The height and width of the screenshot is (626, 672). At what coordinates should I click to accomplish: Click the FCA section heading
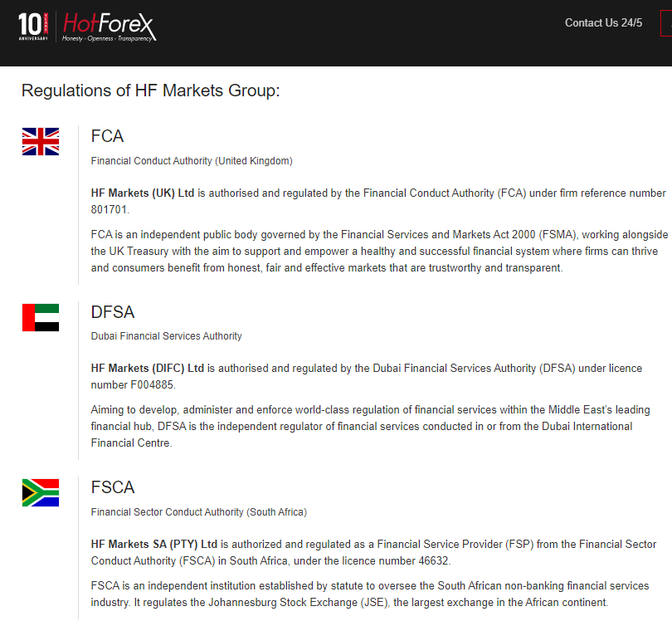(107, 136)
